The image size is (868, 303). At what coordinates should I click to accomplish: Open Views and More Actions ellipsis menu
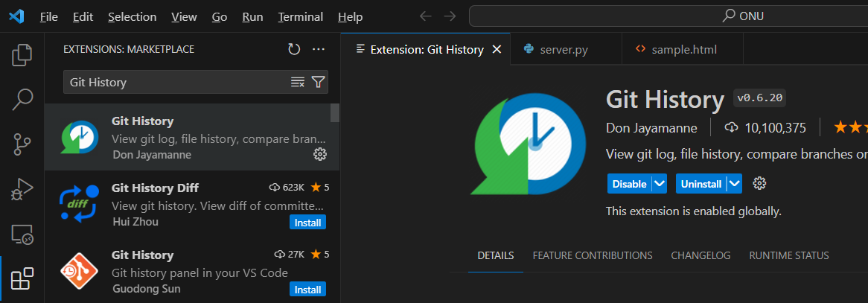319,49
